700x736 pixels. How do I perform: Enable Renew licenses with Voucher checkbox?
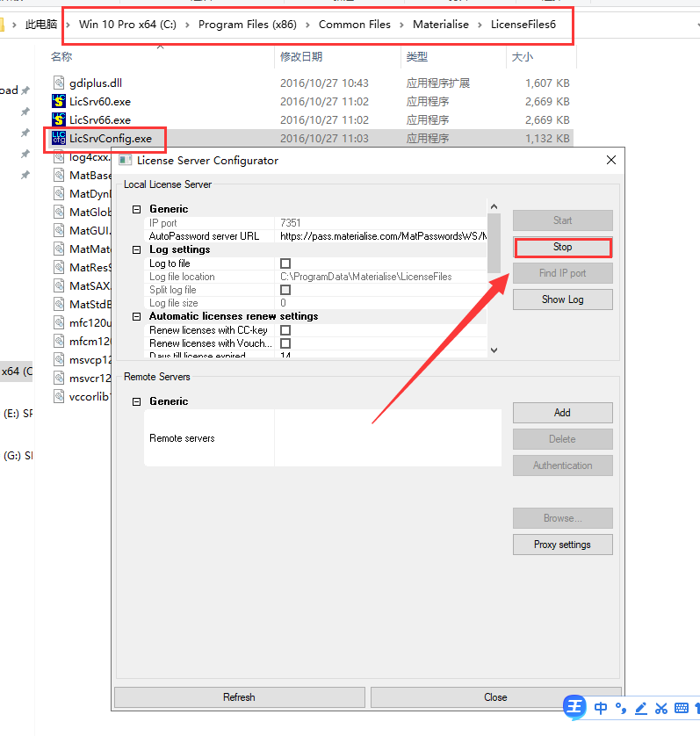coord(285,343)
